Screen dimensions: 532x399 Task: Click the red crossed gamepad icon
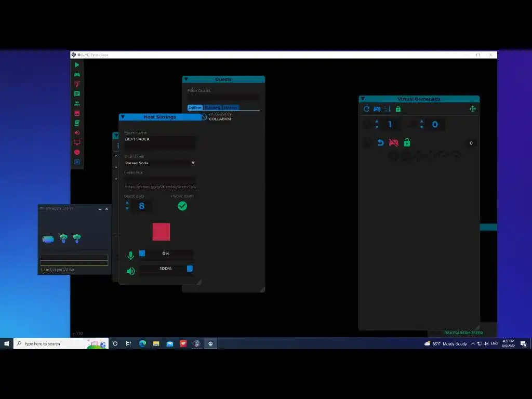394,143
